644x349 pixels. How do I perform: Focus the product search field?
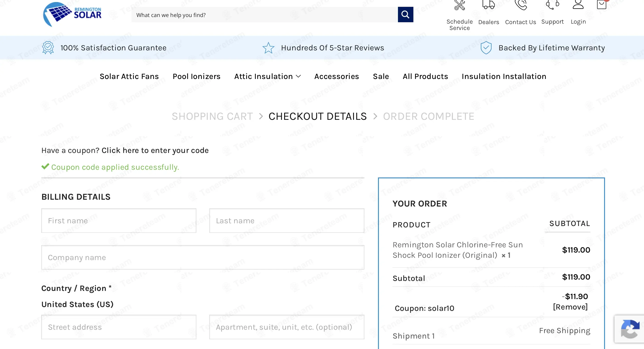(x=264, y=15)
